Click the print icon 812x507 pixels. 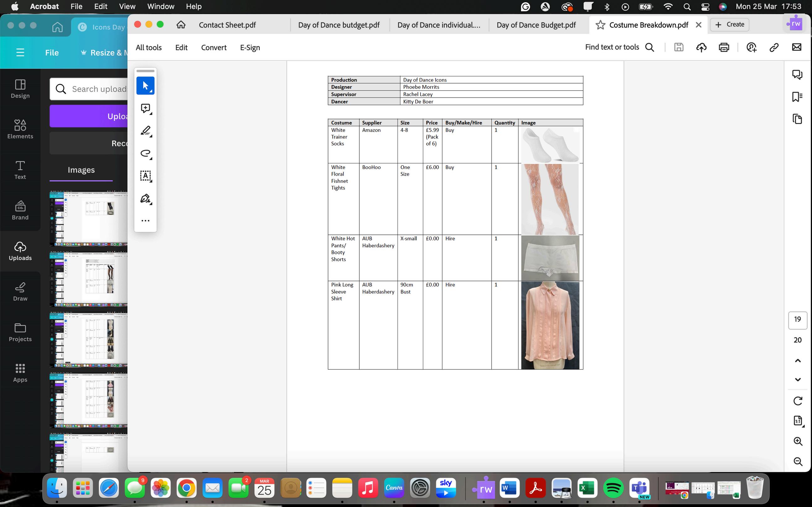pyautogui.click(x=724, y=47)
